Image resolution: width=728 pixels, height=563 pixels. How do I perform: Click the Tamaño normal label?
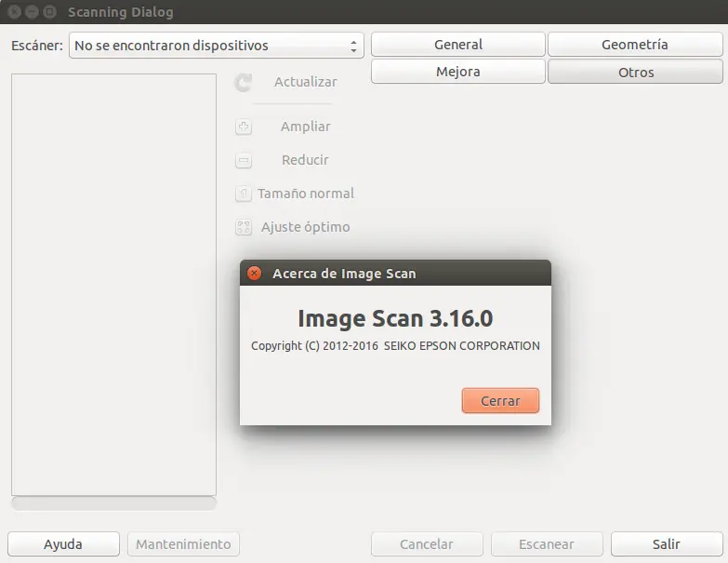click(x=306, y=194)
